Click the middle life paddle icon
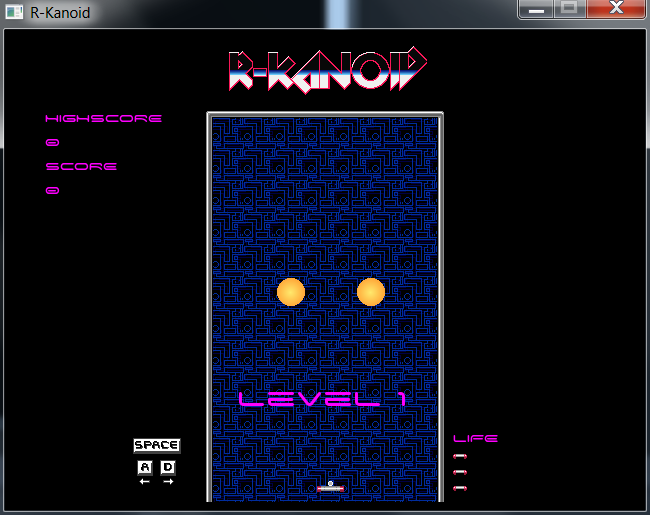 460,472
